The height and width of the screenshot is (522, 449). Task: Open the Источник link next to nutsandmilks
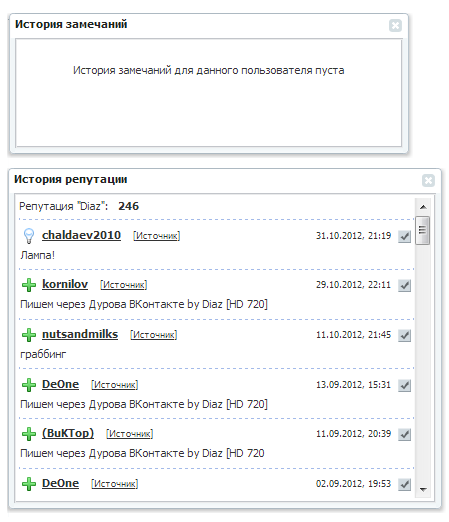154,335
